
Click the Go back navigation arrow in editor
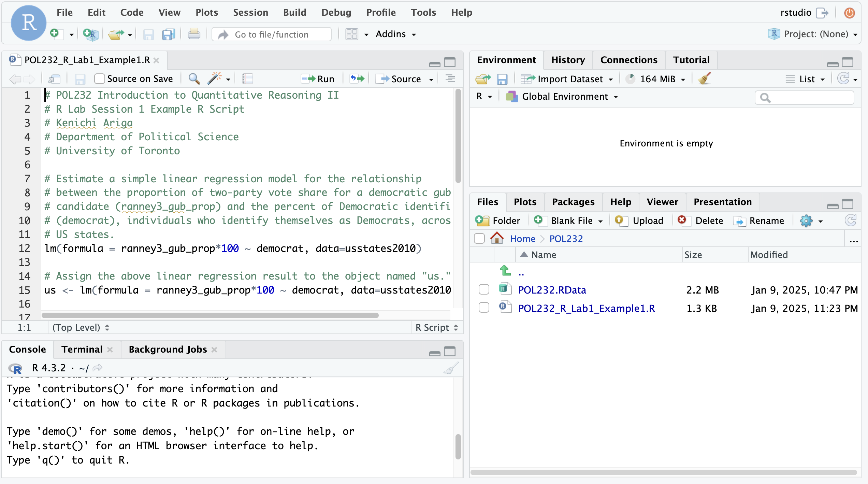coord(15,79)
